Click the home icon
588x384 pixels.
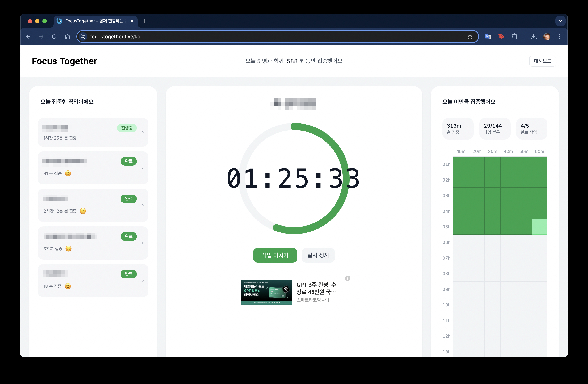pyautogui.click(x=67, y=37)
